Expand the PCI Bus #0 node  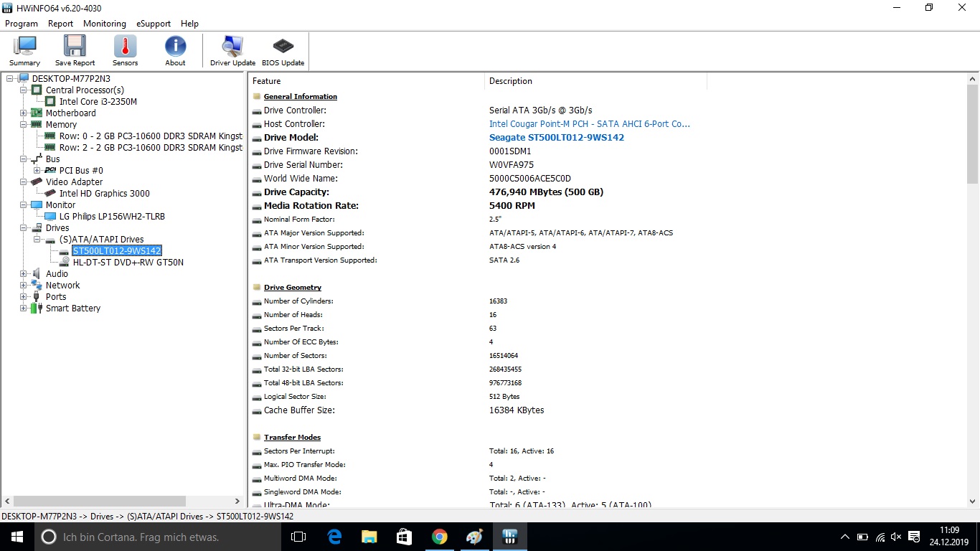point(37,171)
